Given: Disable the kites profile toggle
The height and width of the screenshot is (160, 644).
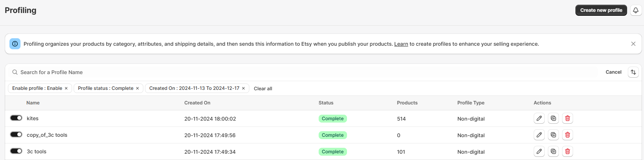Looking at the screenshot, I should (x=16, y=118).
